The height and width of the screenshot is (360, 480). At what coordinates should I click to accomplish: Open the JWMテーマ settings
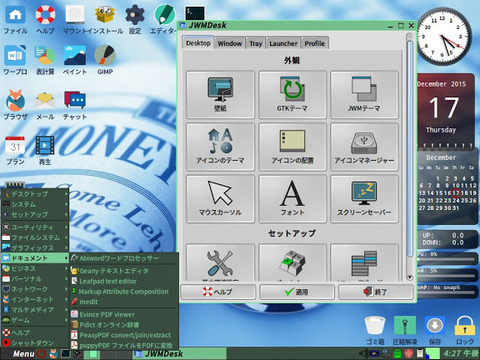364,94
